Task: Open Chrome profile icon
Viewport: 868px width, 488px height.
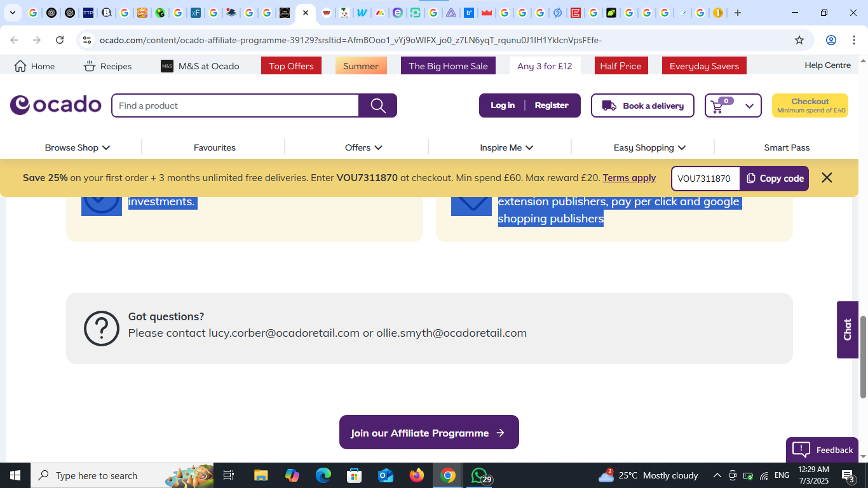Action: pos(831,40)
